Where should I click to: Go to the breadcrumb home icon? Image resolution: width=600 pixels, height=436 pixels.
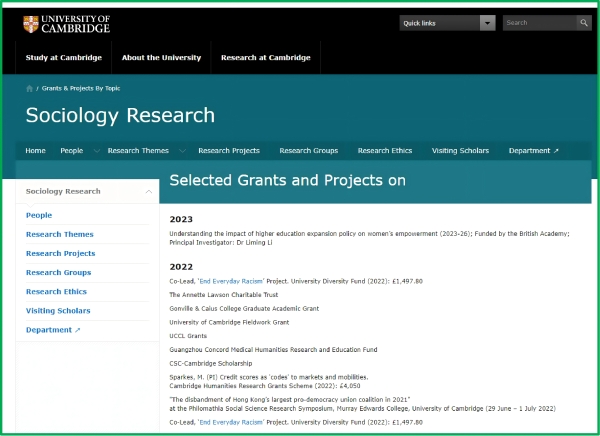29,88
